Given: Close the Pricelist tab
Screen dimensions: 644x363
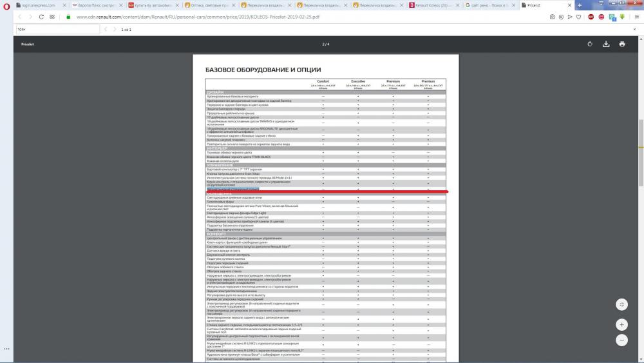Looking at the screenshot, I should pos(570,5).
